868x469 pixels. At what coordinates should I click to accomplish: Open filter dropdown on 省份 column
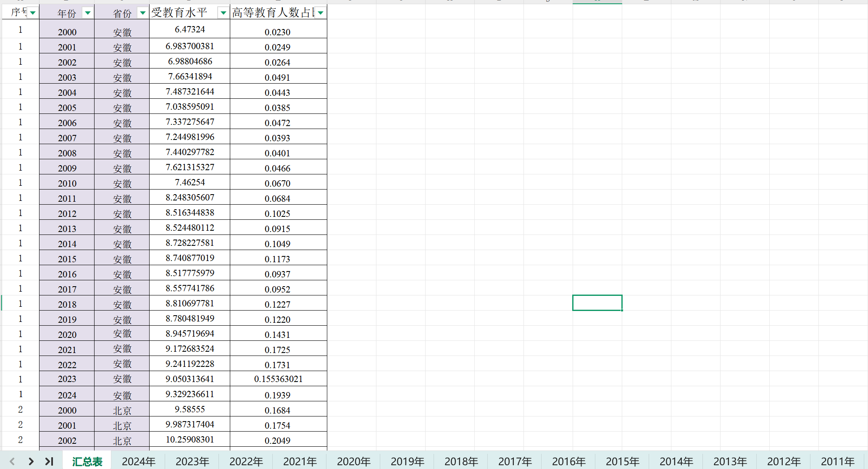[142, 13]
